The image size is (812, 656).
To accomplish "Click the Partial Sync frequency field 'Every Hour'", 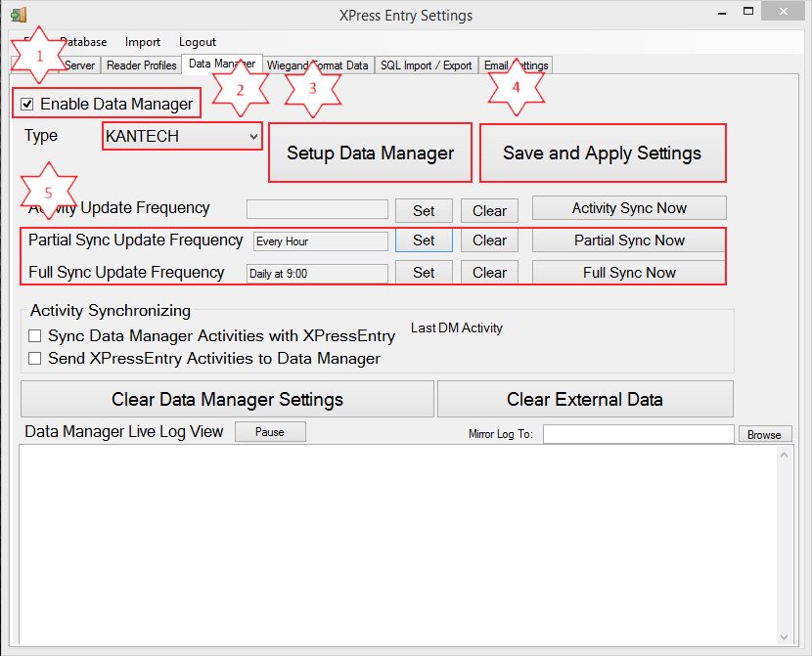I will tap(321, 241).
